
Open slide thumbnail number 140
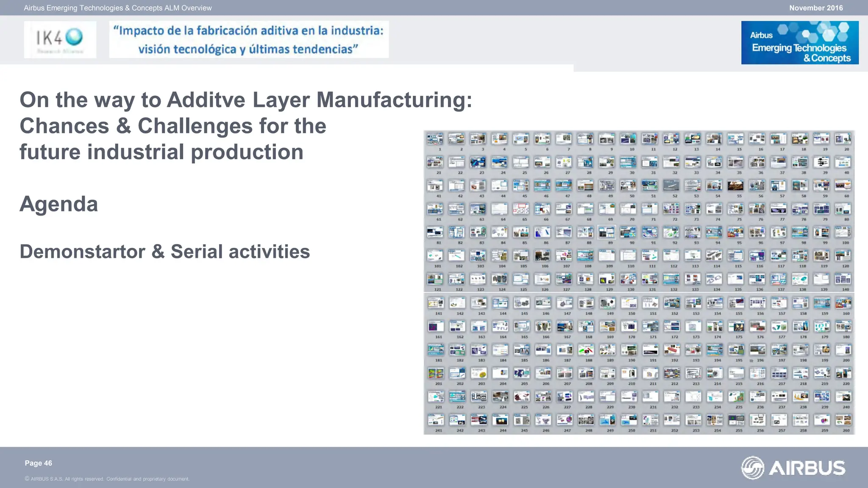pyautogui.click(x=843, y=279)
